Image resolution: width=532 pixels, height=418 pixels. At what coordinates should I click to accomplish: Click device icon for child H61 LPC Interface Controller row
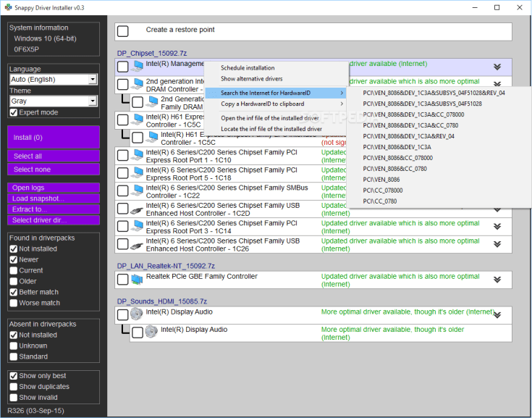152,137
